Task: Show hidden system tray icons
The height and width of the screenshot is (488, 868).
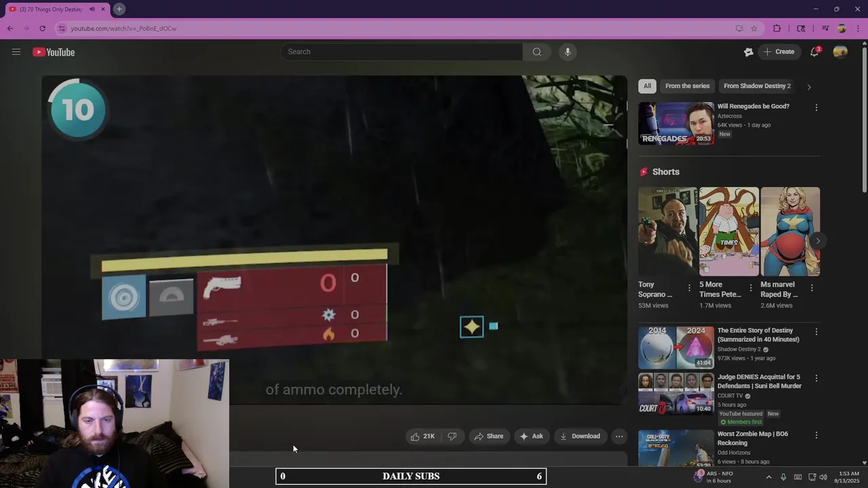Action: point(768,477)
